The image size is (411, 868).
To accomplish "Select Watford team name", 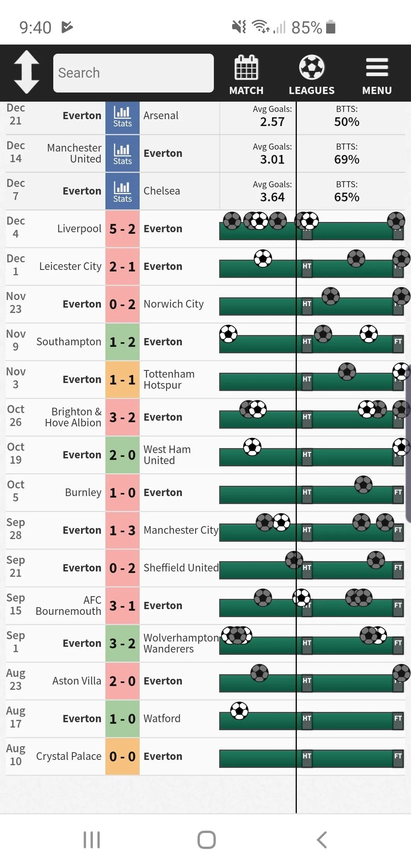I will point(162,719).
